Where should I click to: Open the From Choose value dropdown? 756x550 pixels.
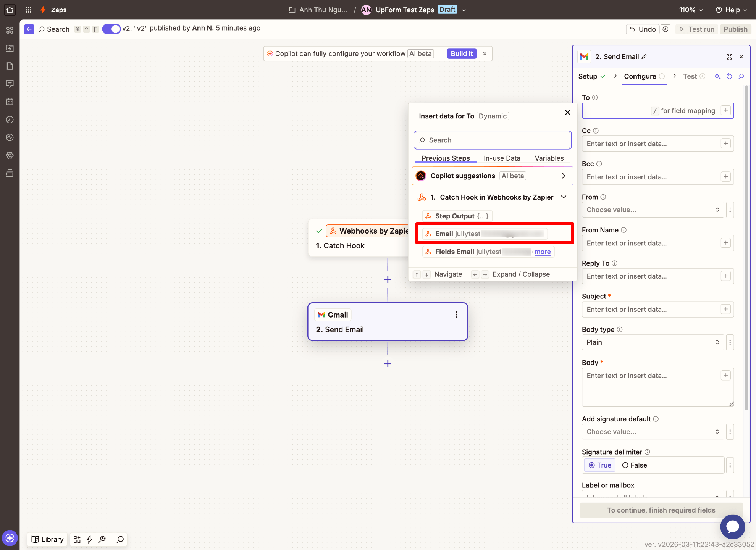pos(653,210)
